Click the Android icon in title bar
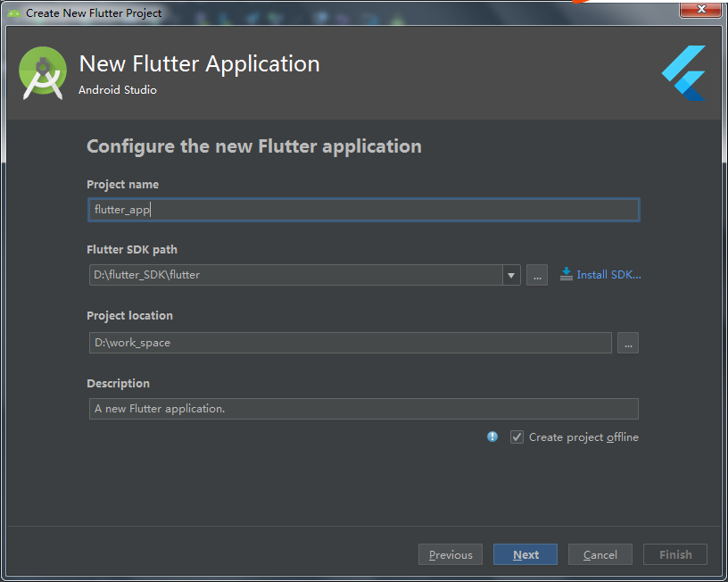 [13, 13]
